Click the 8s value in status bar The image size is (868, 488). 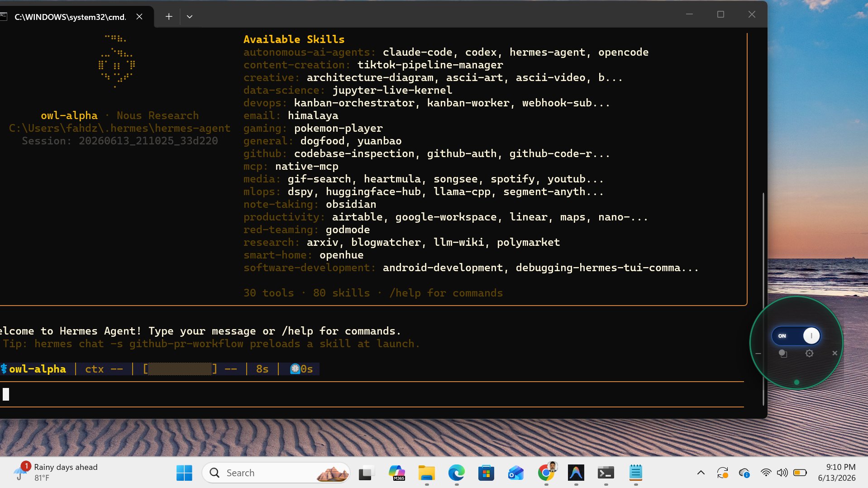pos(262,369)
